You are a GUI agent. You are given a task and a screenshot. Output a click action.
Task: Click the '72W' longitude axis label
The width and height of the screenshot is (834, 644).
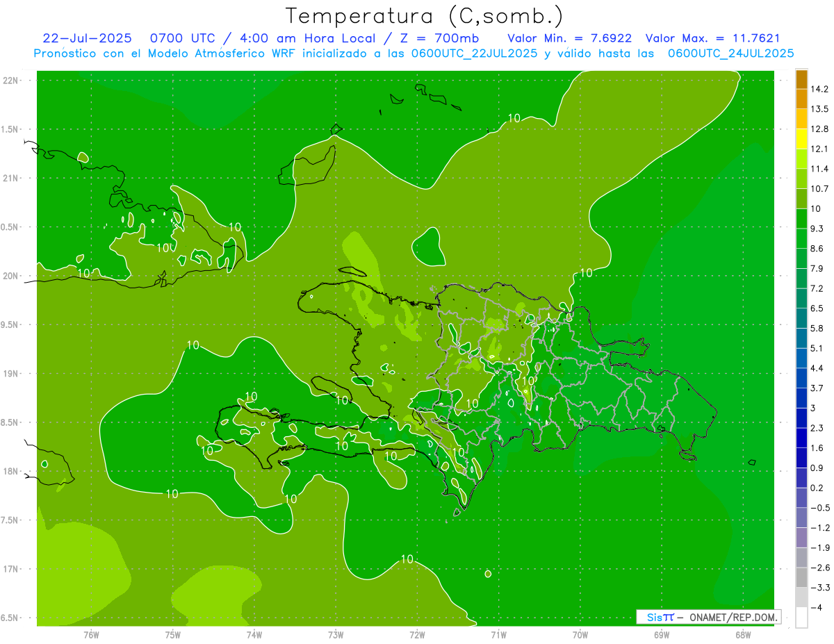coord(417,635)
